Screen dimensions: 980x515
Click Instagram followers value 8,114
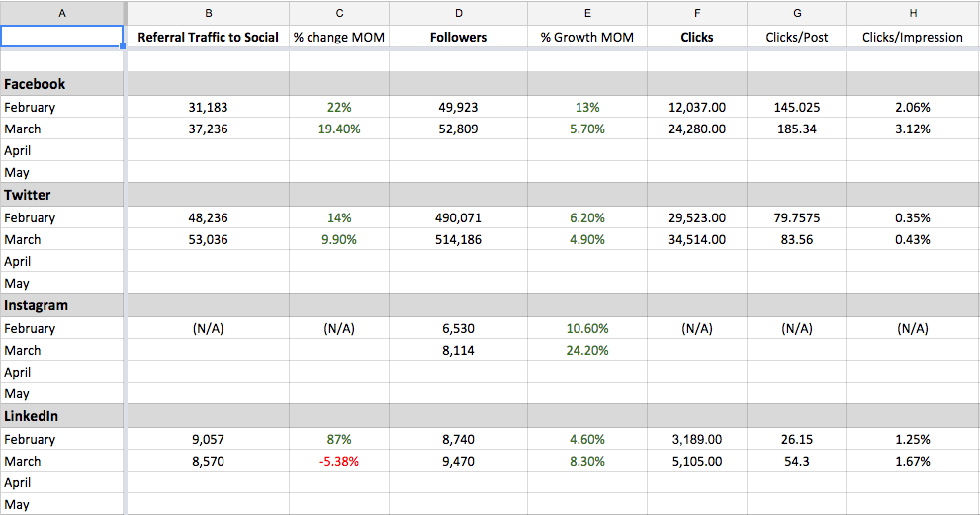click(x=458, y=350)
